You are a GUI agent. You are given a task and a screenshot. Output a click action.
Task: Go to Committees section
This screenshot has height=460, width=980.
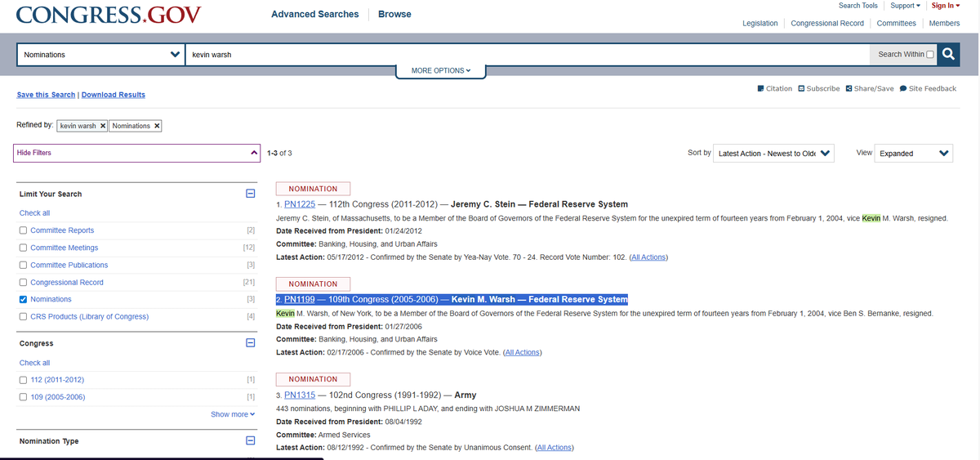(x=896, y=23)
